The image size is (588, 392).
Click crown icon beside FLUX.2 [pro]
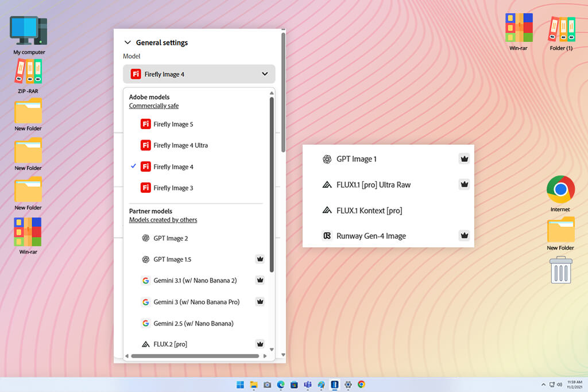click(x=260, y=344)
